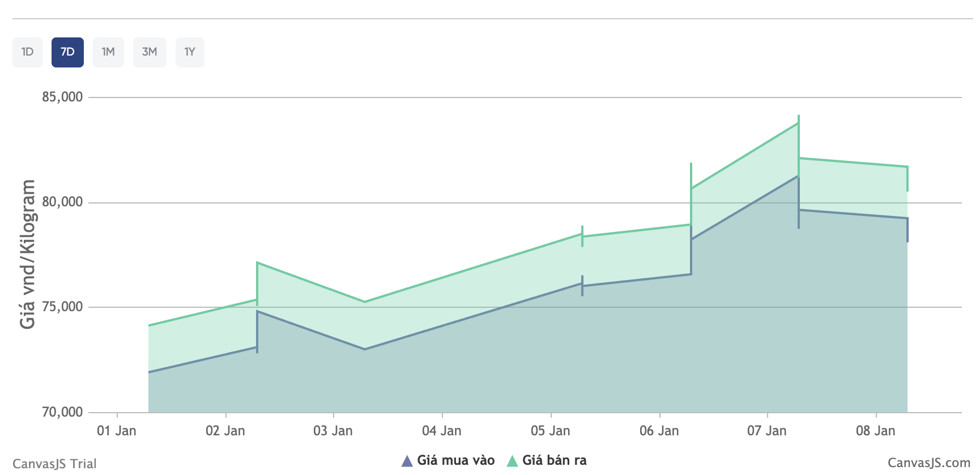Click the 85,000 y-axis label

(x=62, y=97)
